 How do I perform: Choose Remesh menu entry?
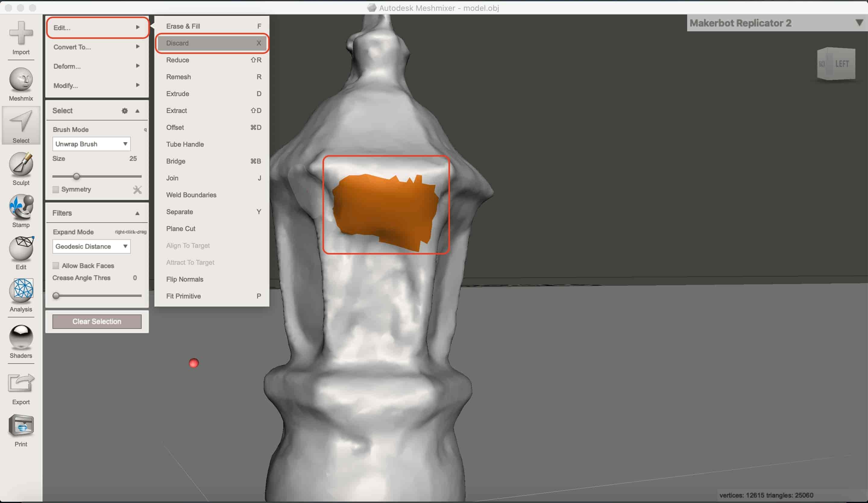(212, 77)
